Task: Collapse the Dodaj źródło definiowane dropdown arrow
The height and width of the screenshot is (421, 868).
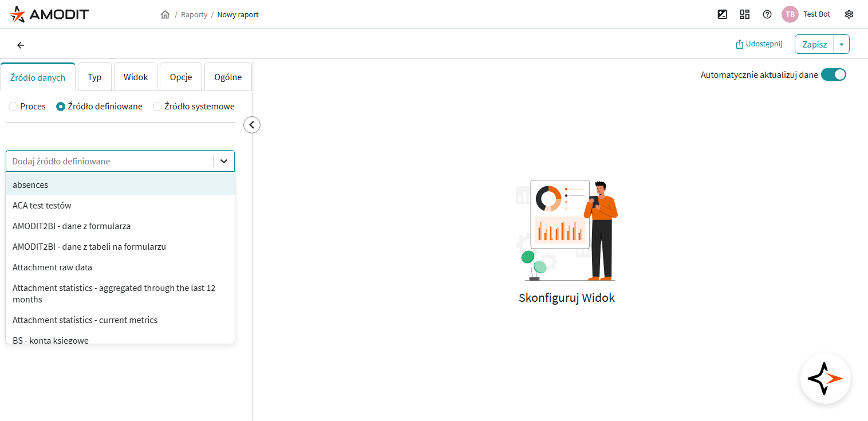Action: pos(224,162)
